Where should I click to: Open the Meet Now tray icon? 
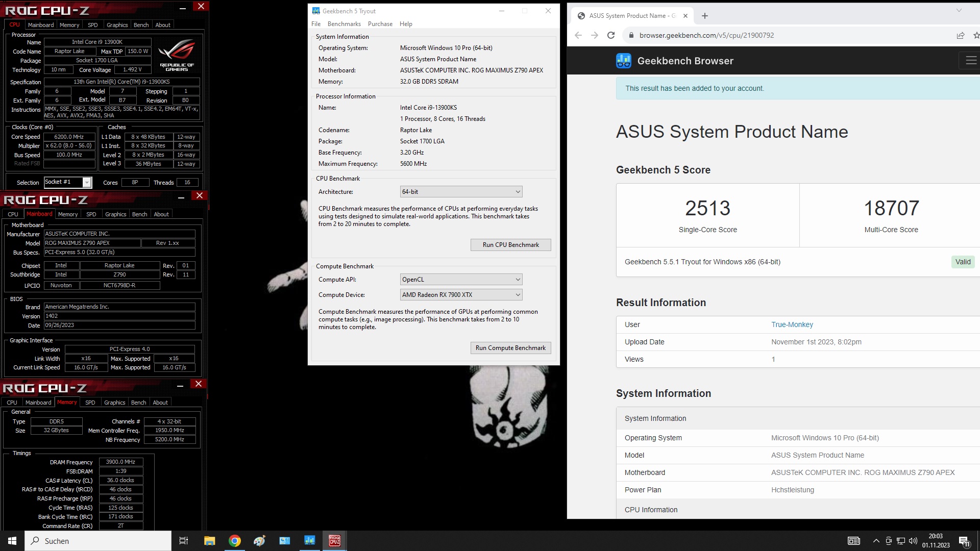tap(889, 541)
